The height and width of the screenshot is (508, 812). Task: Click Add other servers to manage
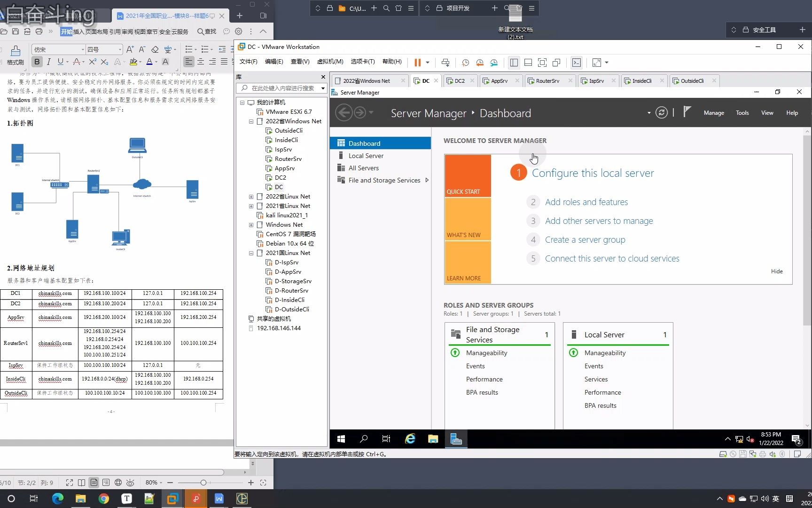coord(599,221)
